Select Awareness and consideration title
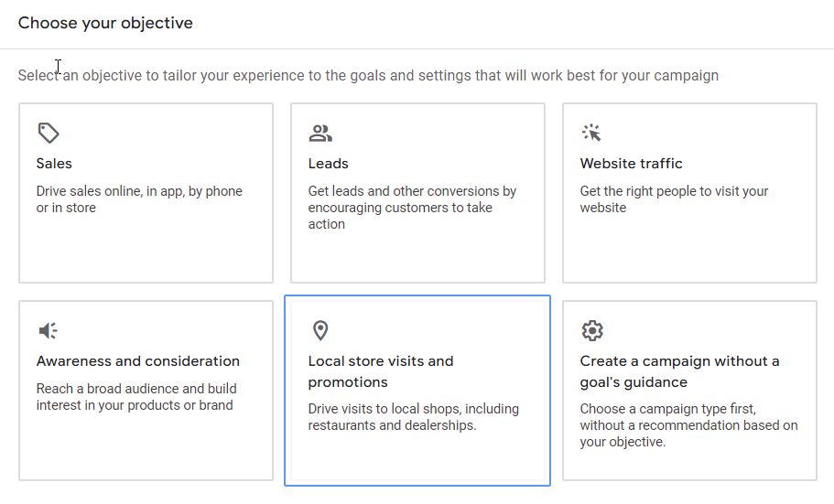 coord(138,361)
